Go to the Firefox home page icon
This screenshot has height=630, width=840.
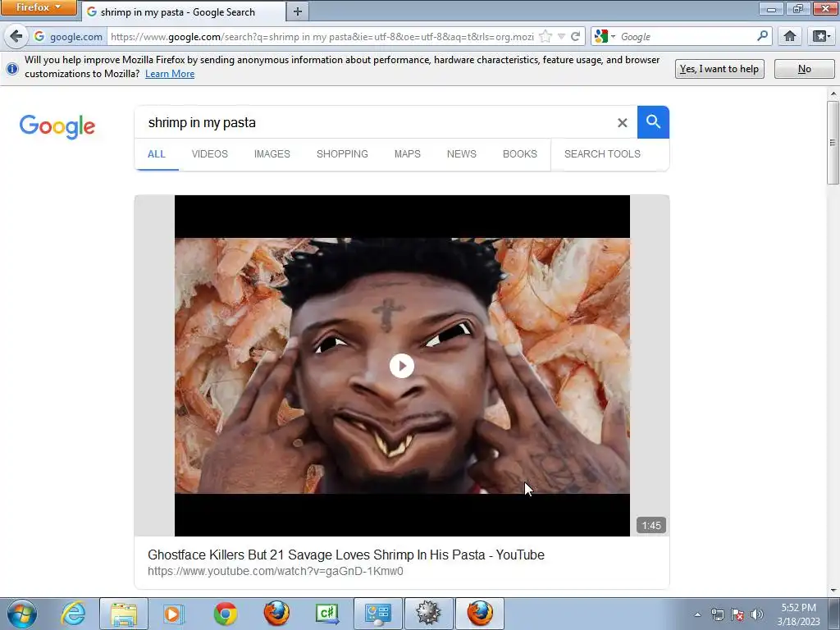pyautogui.click(x=790, y=36)
